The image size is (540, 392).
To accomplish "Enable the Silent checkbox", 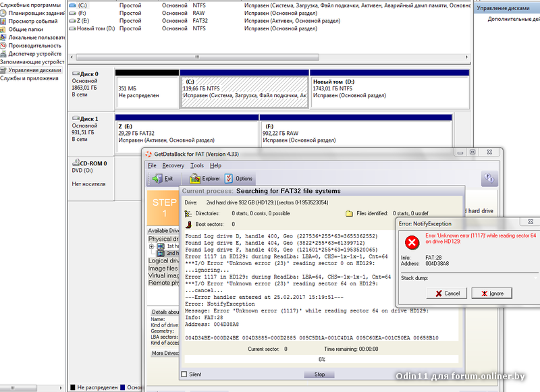I will [x=185, y=374].
